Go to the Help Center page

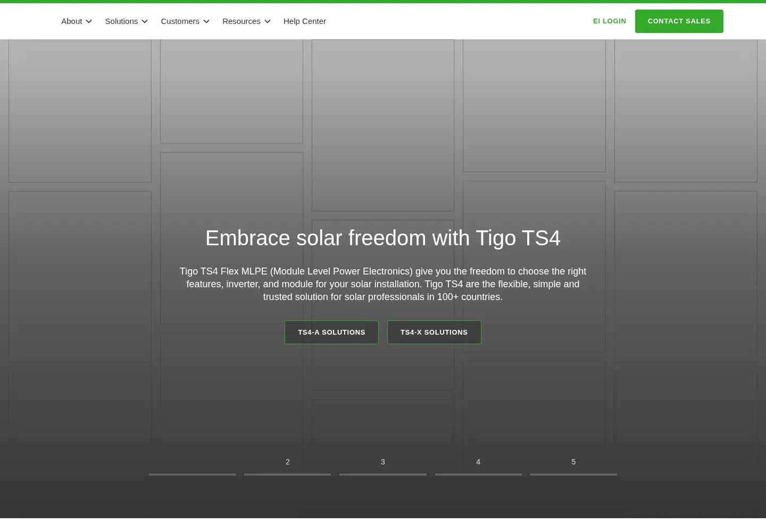point(305,21)
